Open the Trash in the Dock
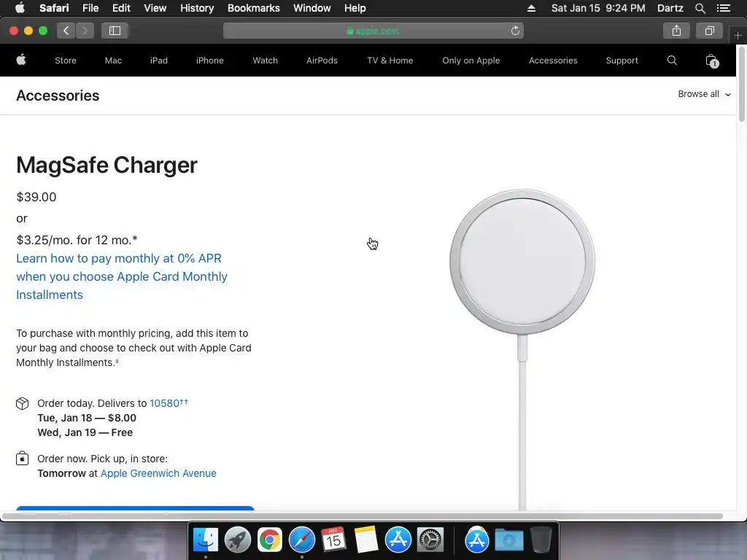The image size is (747, 560). click(541, 540)
